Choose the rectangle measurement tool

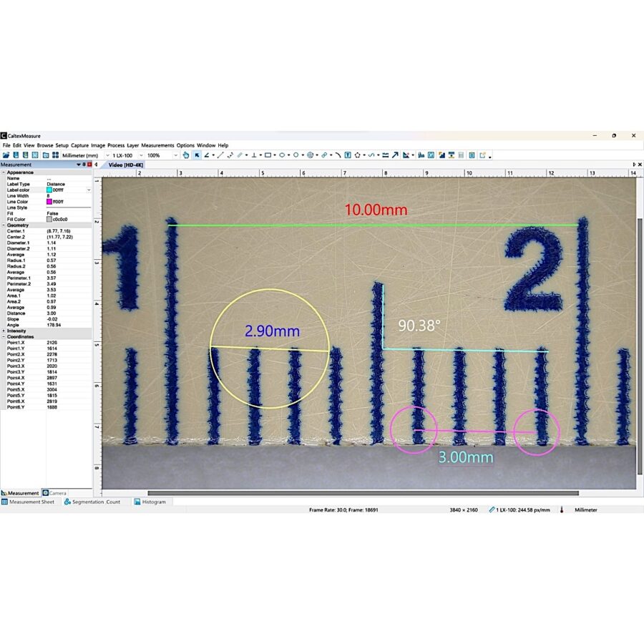point(268,155)
